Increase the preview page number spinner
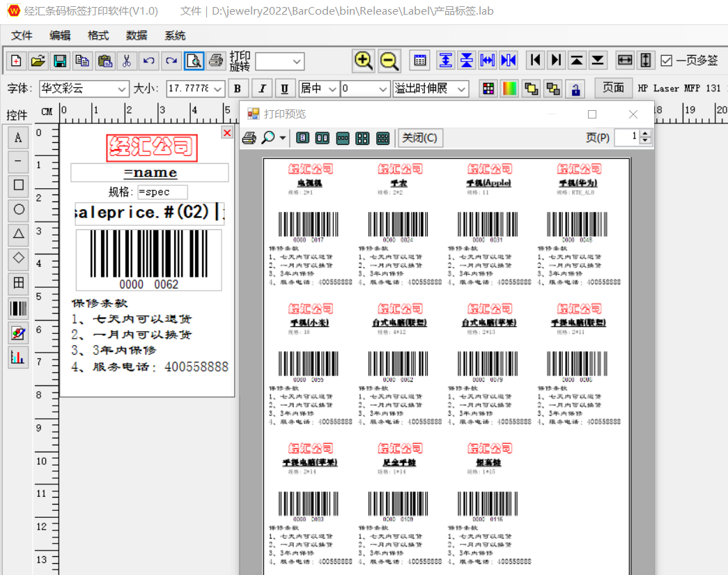 [x=645, y=135]
